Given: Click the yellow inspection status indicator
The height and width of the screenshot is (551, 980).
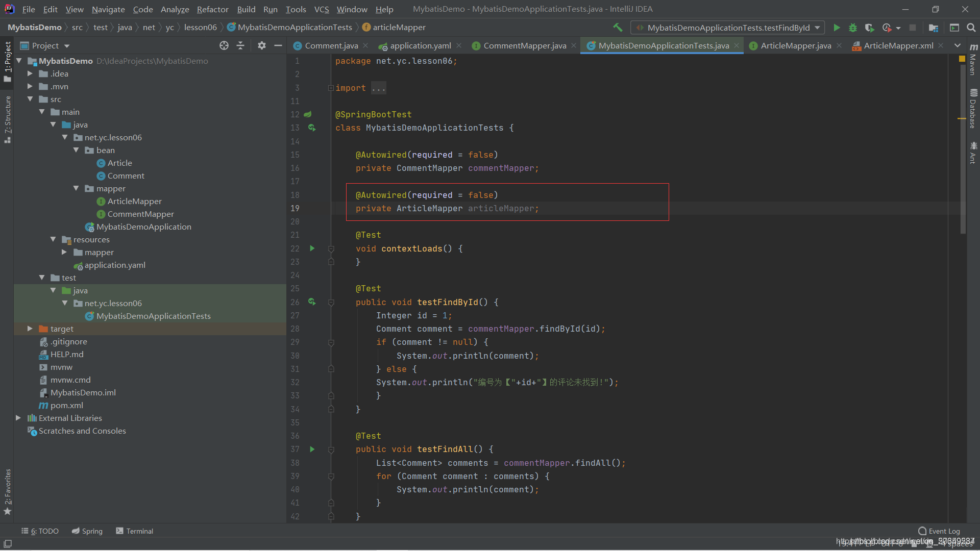Looking at the screenshot, I should point(962,59).
